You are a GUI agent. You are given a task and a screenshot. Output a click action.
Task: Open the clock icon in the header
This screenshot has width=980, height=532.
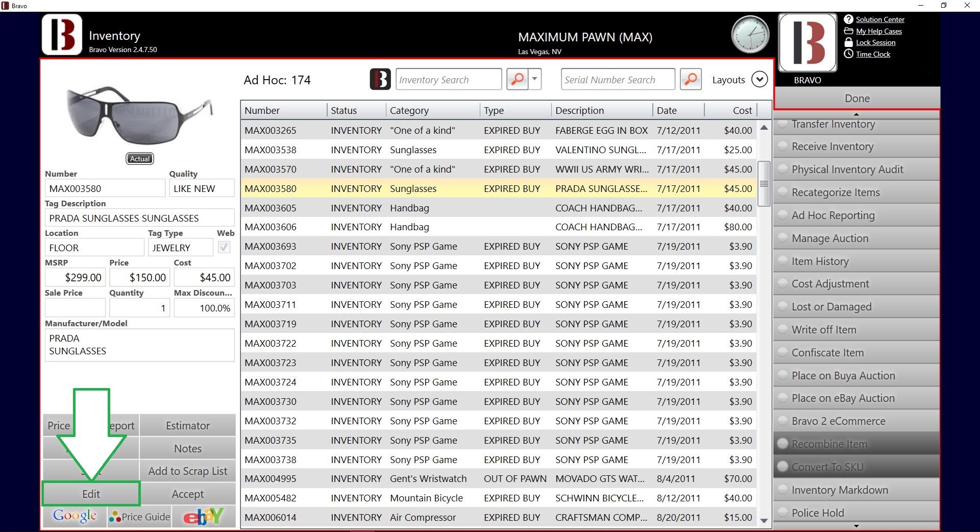[x=750, y=35]
